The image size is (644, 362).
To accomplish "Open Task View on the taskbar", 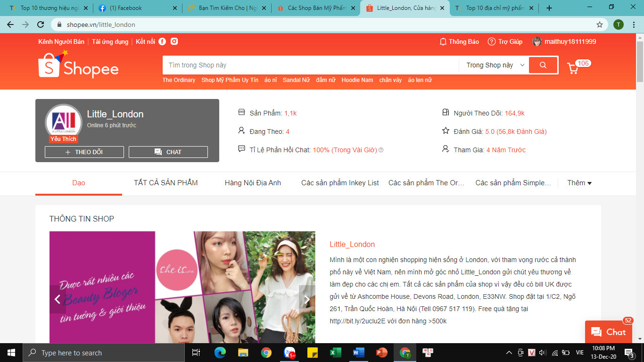I will [196, 353].
